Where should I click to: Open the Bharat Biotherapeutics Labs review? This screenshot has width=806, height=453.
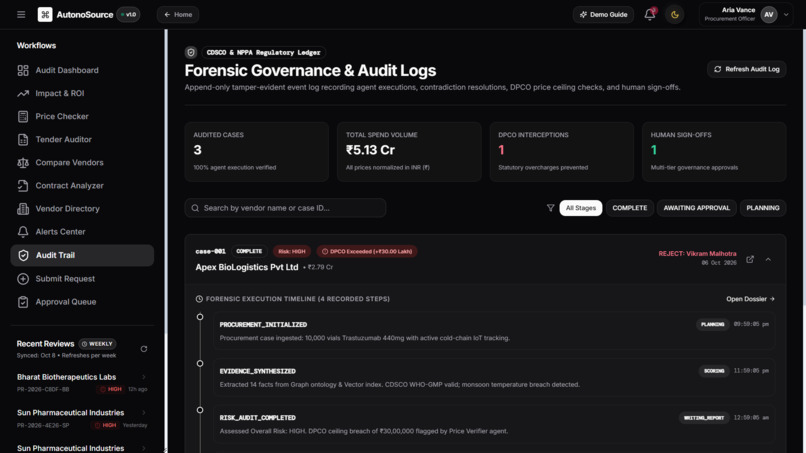click(82, 383)
